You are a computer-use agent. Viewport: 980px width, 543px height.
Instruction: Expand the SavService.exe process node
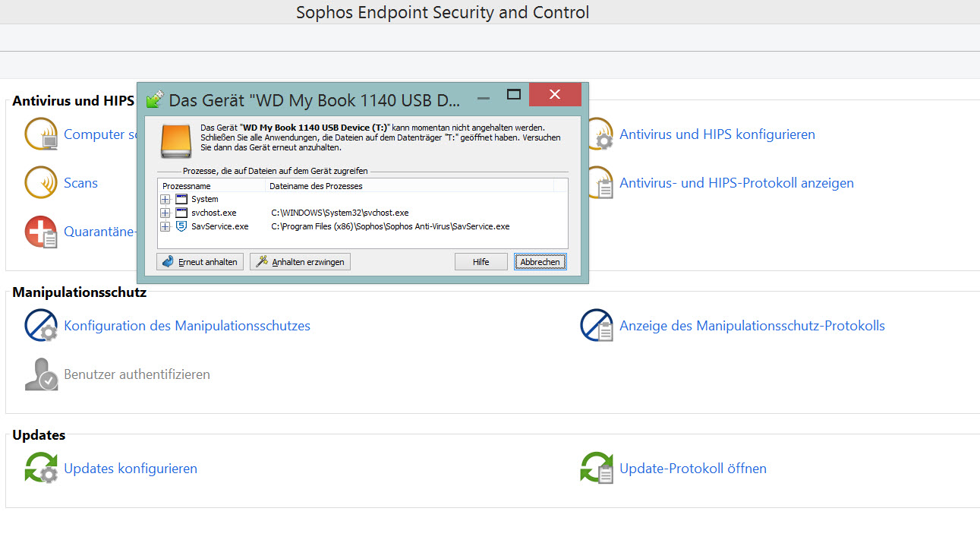click(x=165, y=226)
